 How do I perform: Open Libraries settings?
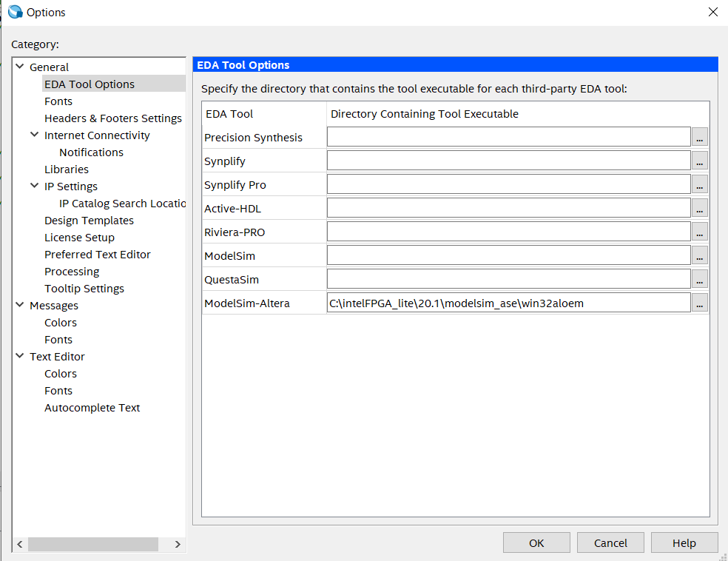click(x=67, y=169)
